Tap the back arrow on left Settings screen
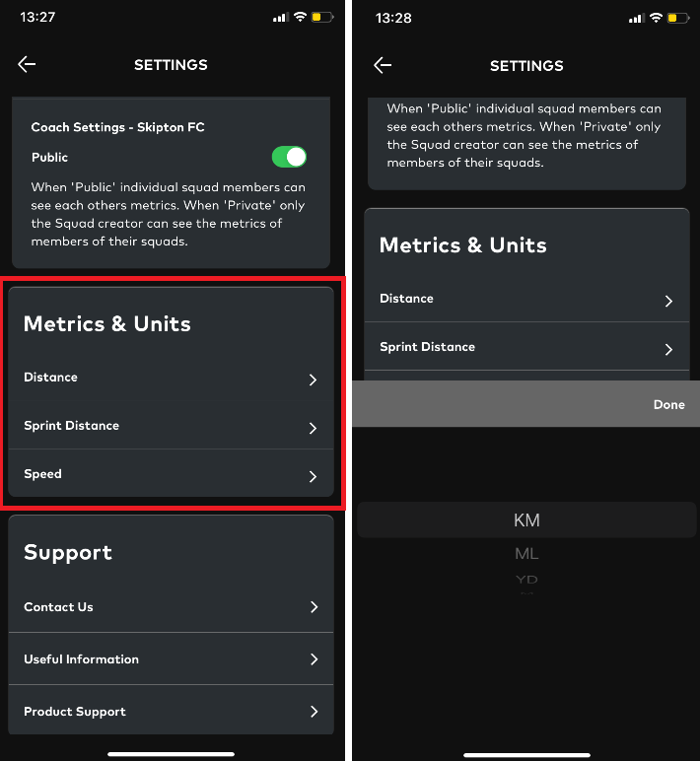 pos(27,64)
